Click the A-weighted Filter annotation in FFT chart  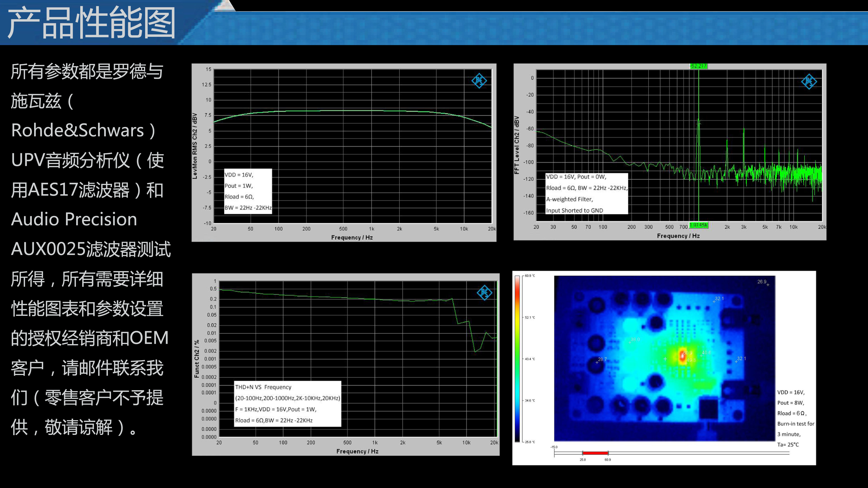[x=569, y=199]
